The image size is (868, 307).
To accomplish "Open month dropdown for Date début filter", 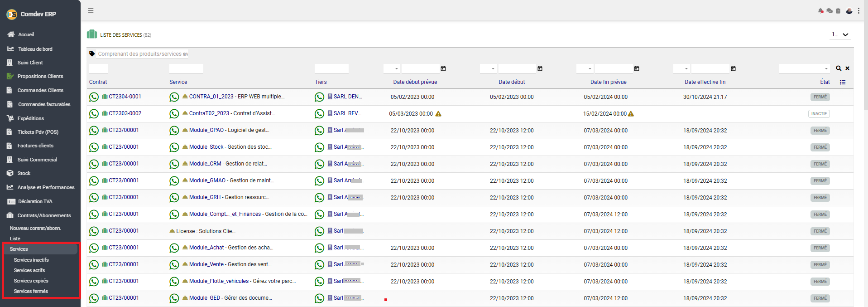I will coord(488,68).
